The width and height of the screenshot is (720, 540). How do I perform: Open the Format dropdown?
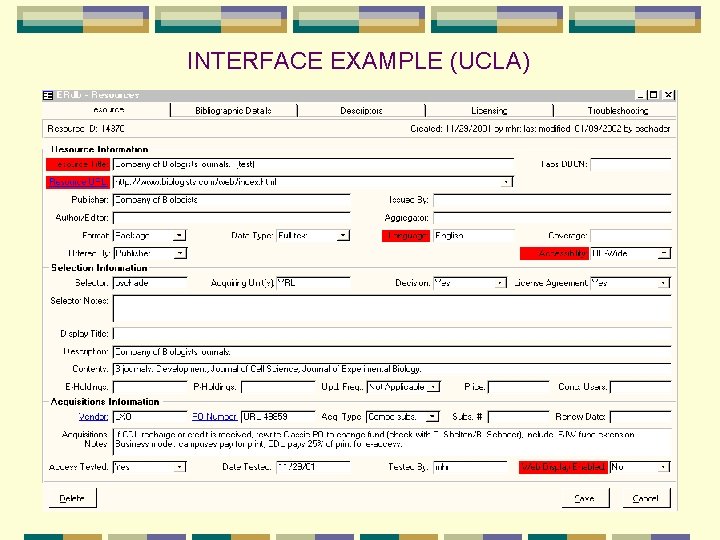180,236
